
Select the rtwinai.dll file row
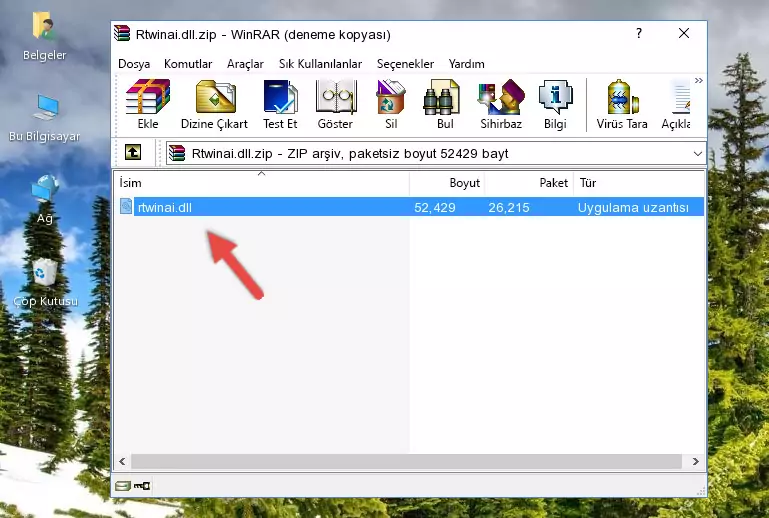[411, 207]
